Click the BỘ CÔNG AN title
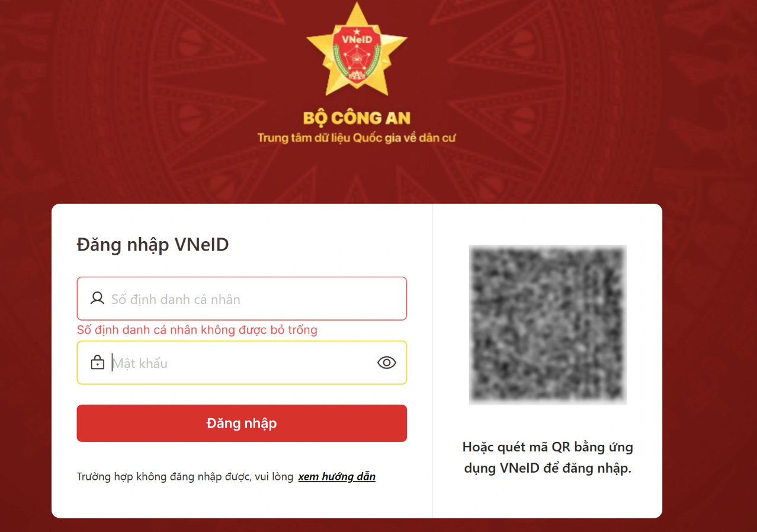The width and height of the screenshot is (757, 532). click(357, 118)
